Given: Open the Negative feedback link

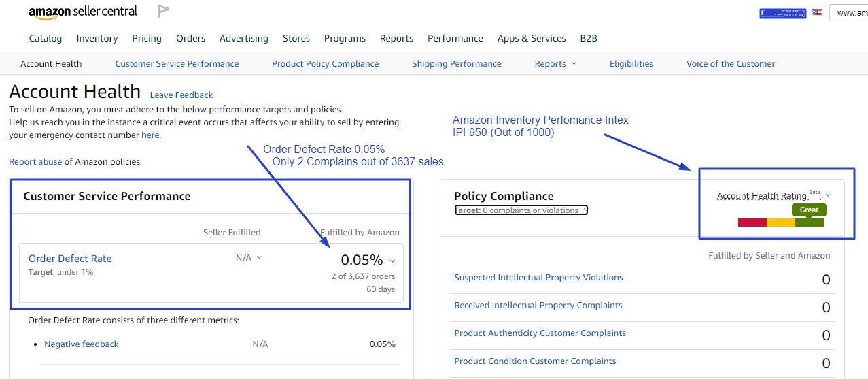Looking at the screenshot, I should tap(82, 344).
